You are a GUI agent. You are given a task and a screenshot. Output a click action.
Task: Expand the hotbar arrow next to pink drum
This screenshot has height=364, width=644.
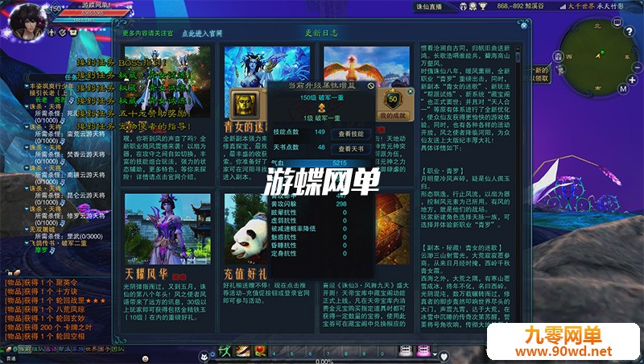(x=435, y=353)
